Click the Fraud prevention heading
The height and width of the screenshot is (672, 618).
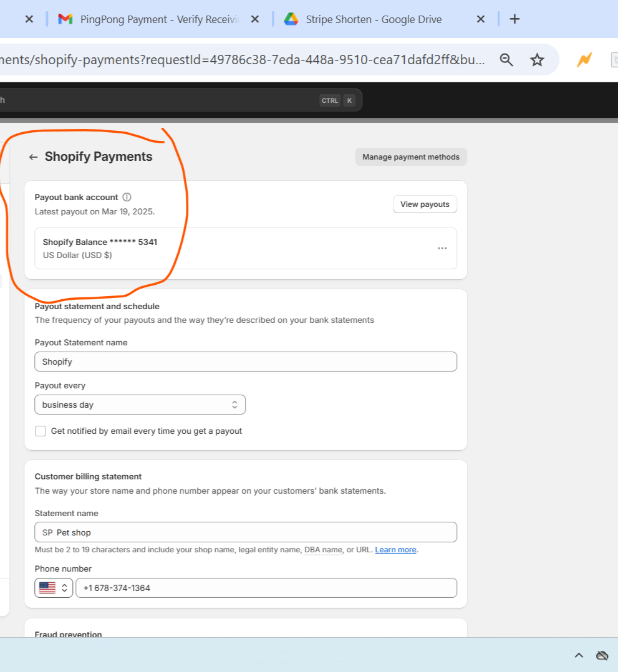68,635
